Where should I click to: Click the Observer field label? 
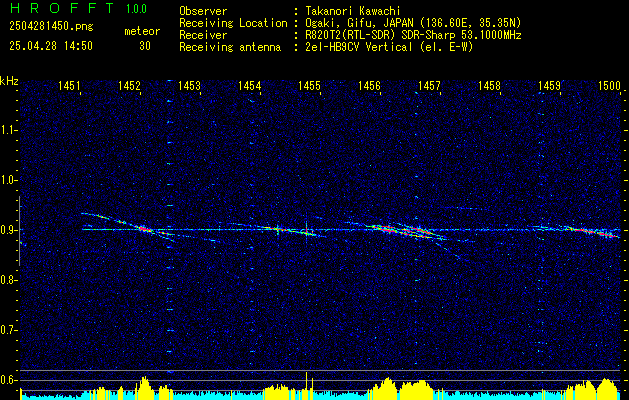203,11
